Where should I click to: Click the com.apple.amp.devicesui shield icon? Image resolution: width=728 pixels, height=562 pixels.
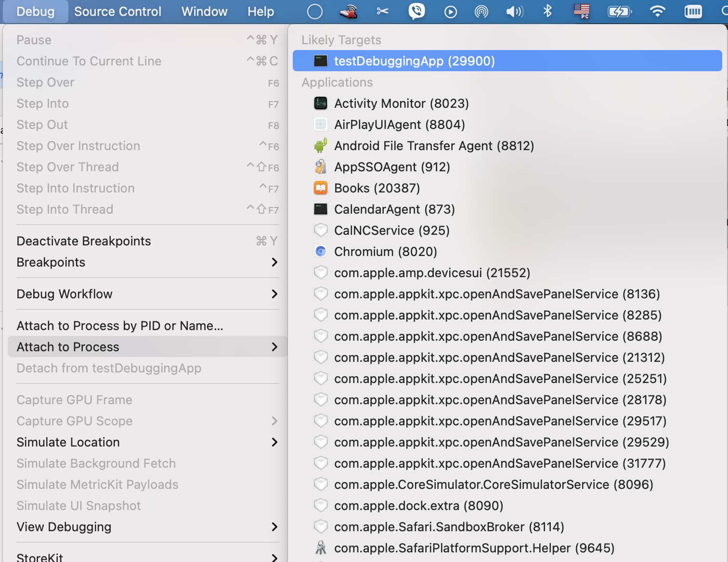click(x=321, y=272)
